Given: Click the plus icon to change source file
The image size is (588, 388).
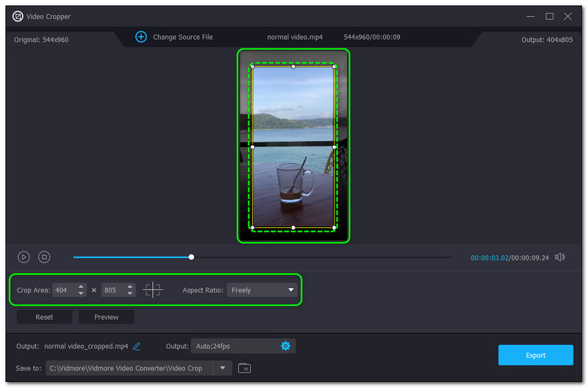Looking at the screenshot, I should tap(141, 37).
